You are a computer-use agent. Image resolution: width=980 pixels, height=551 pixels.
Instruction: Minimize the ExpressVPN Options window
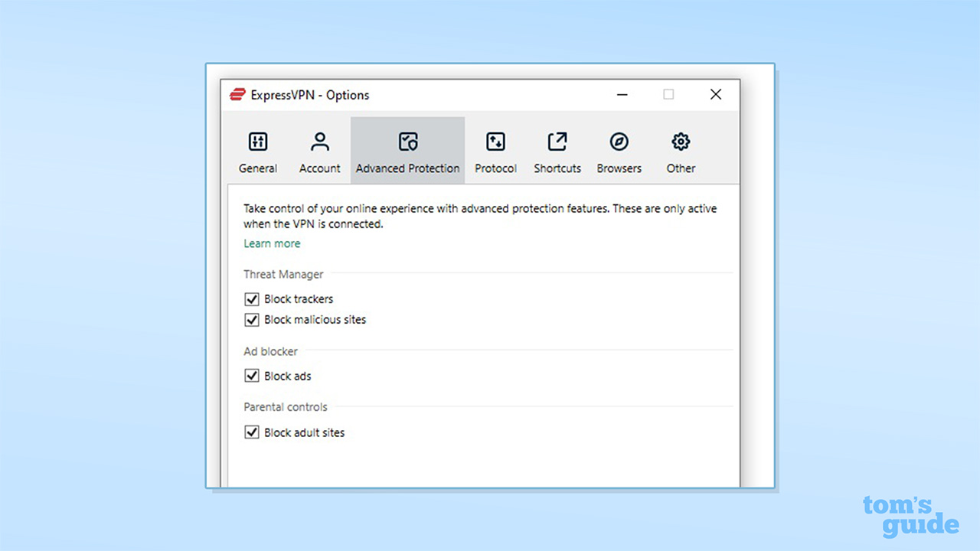(x=622, y=94)
